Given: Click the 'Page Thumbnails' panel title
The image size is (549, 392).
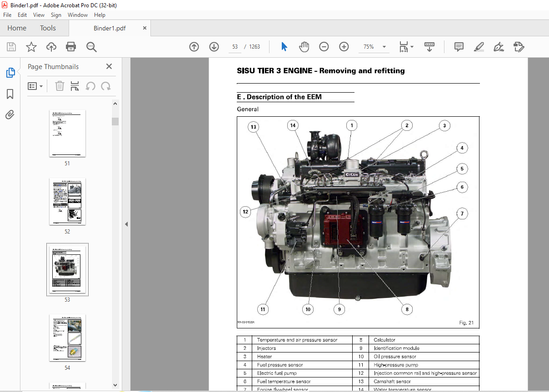Looking at the screenshot, I should click(53, 66).
